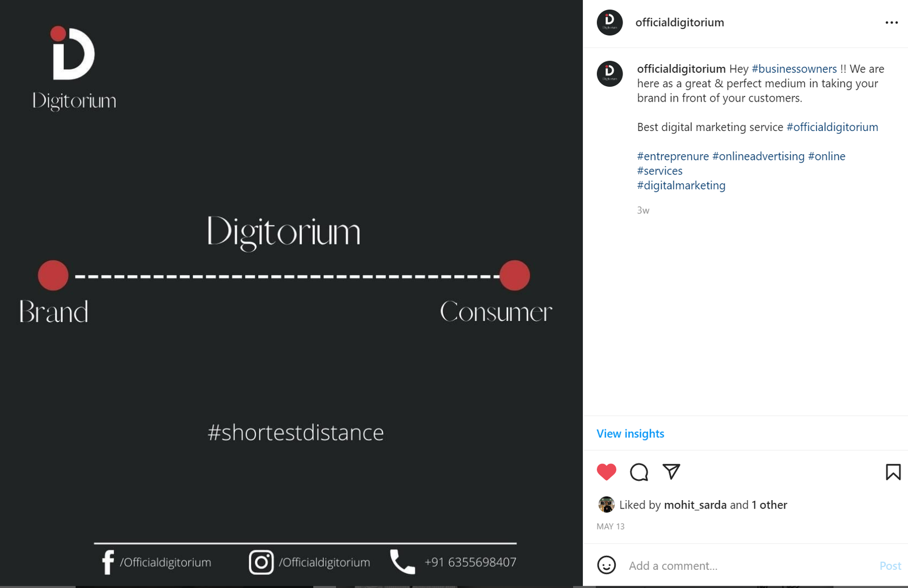
Task: Click the #services hashtag
Action: pos(659,171)
